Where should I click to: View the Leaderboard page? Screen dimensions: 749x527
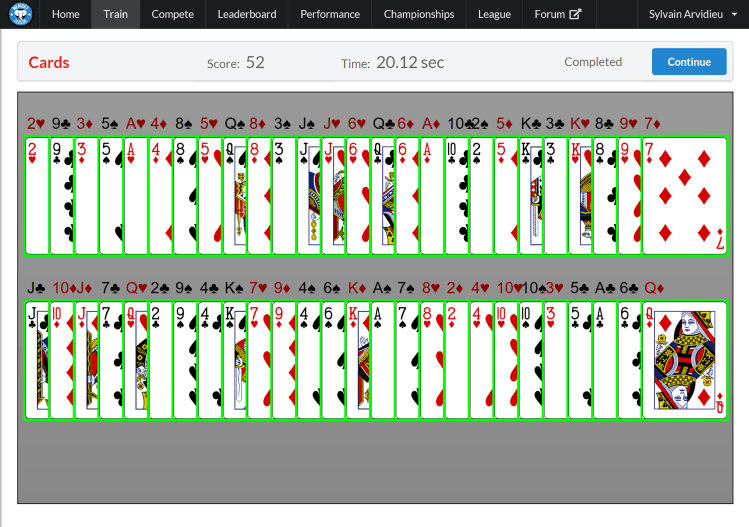(x=247, y=15)
